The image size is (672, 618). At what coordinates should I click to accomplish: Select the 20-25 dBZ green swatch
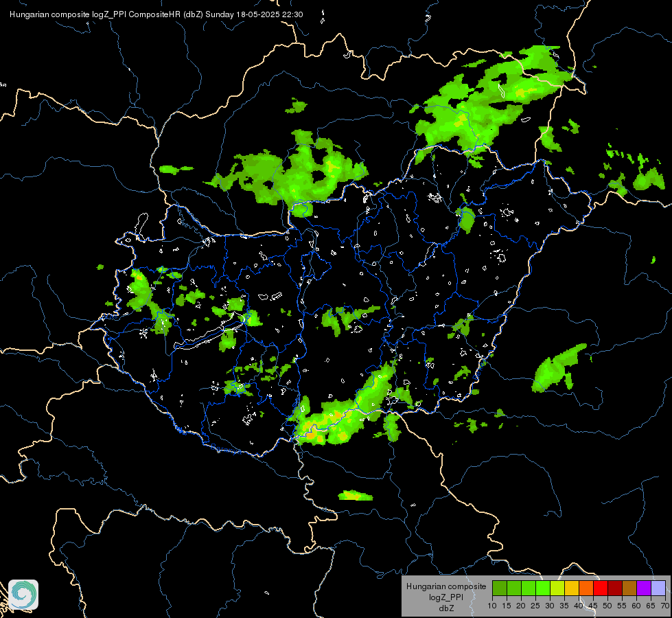(x=529, y=588)
